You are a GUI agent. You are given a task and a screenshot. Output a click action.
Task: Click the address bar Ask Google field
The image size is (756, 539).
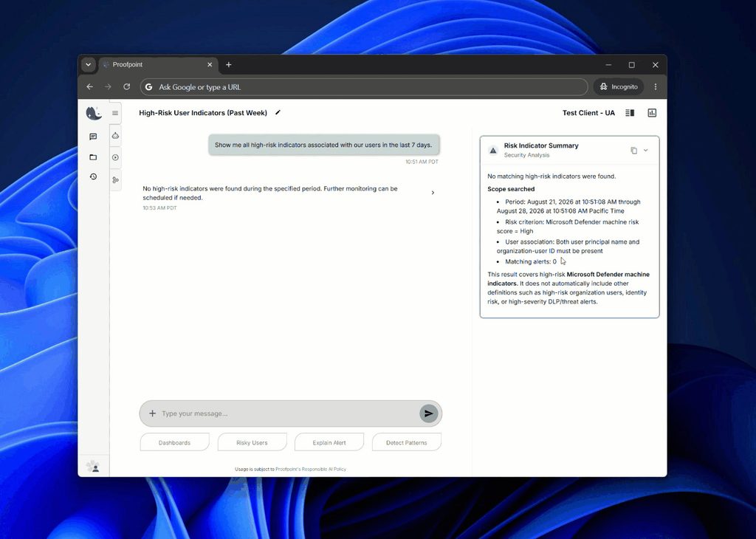coord(364,87)
